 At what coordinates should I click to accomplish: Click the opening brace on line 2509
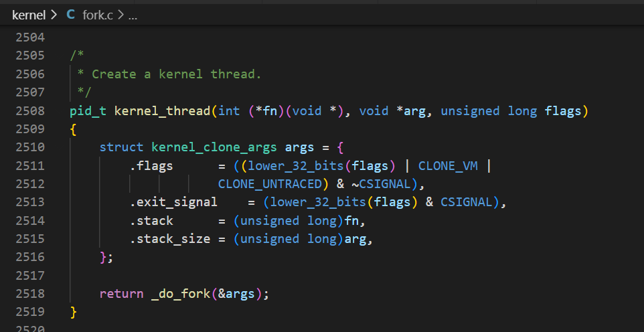point(73,129)
